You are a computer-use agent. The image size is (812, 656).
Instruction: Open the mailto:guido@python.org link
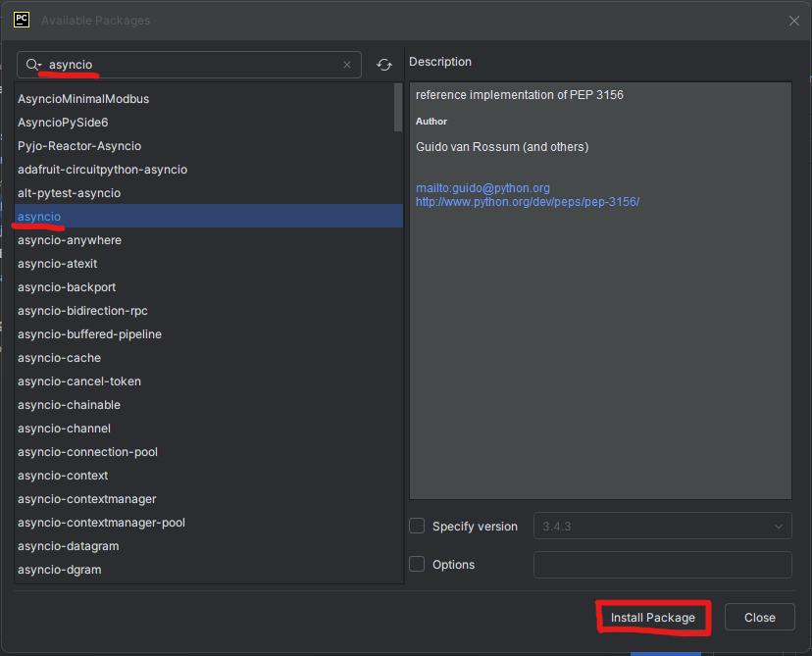tap(482, 187)
